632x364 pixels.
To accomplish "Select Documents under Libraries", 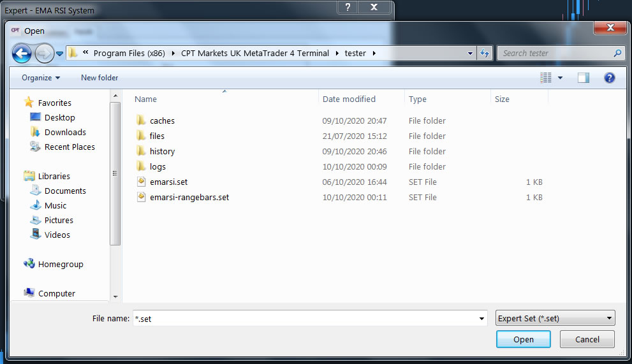I will coord(65,191).
